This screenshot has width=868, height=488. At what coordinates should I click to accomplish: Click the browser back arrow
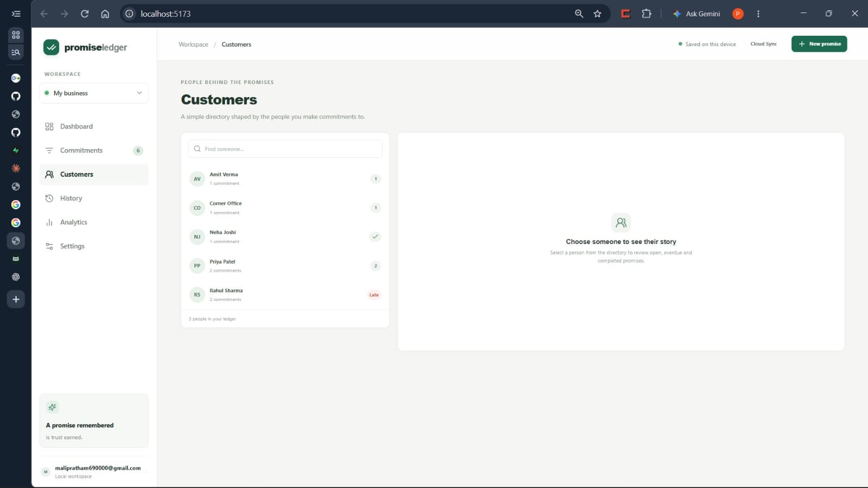(44, 14)
